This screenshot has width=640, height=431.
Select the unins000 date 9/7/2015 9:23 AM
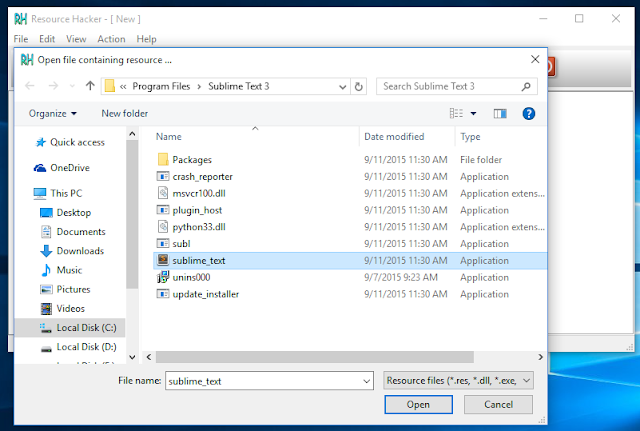[x=401, y=278]
